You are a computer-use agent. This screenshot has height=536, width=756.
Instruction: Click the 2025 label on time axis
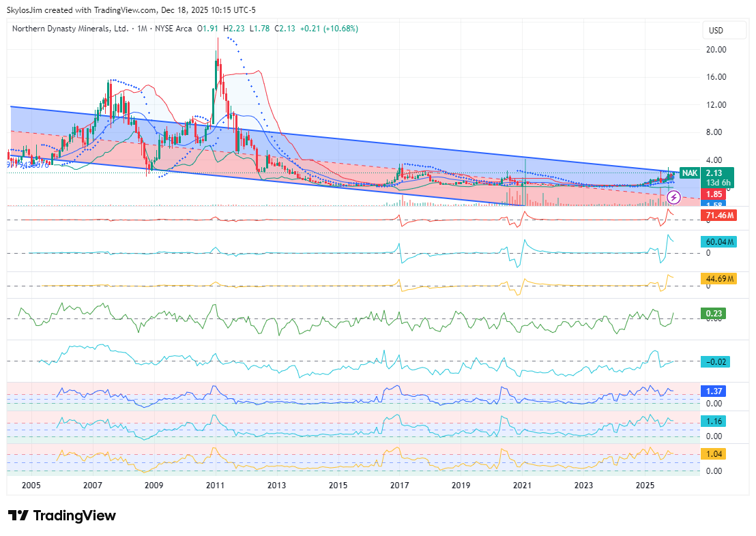[x=645, y=486]
